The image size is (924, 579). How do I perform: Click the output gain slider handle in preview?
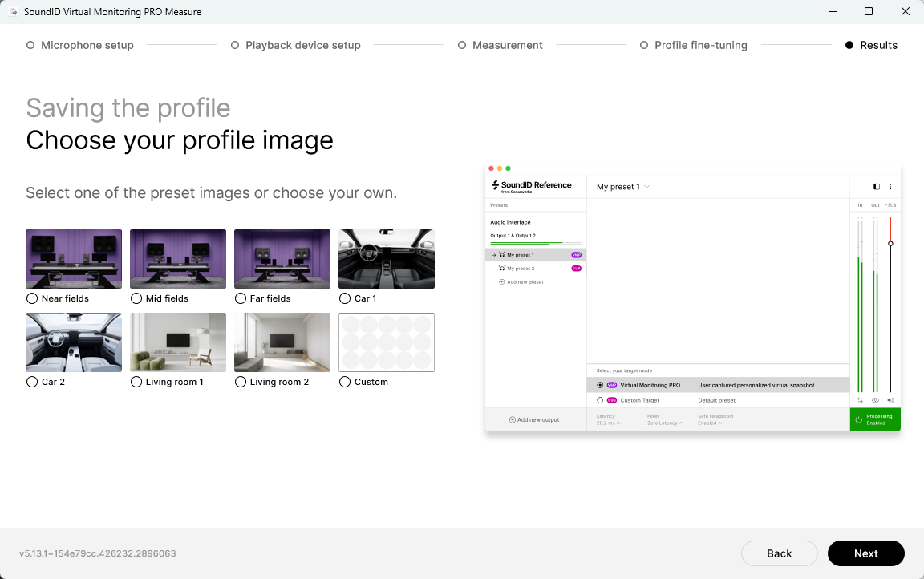(890, 244)
